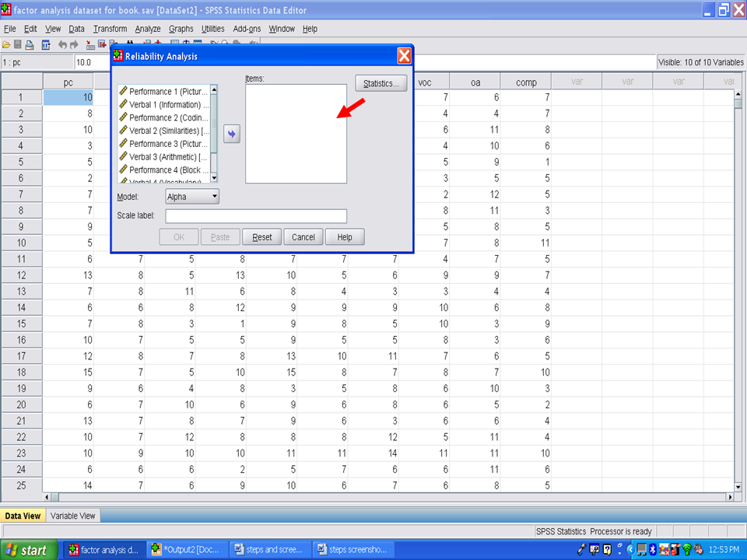Click the Statistics... button

(381, 83)
